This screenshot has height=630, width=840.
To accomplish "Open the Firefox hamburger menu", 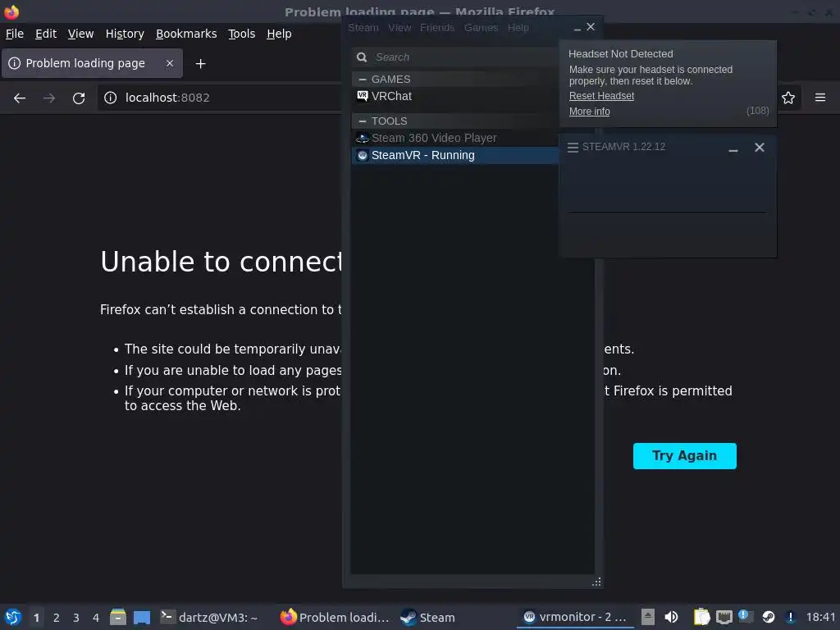I will [x=820, y=98].
